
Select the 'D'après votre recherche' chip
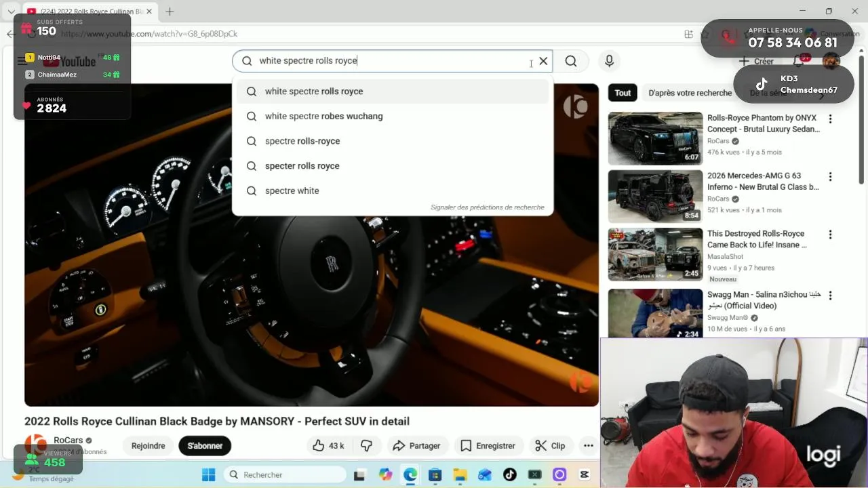[x=690, y=93]
